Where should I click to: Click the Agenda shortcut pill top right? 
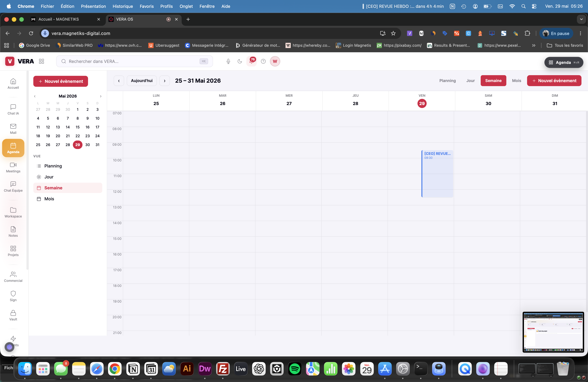563,63
